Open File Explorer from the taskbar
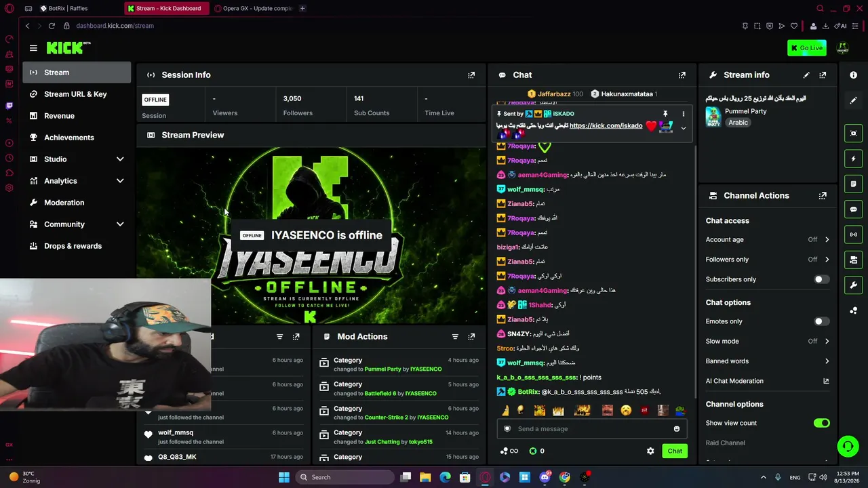This screenshot has width=868, height=488. pos(425,477)
